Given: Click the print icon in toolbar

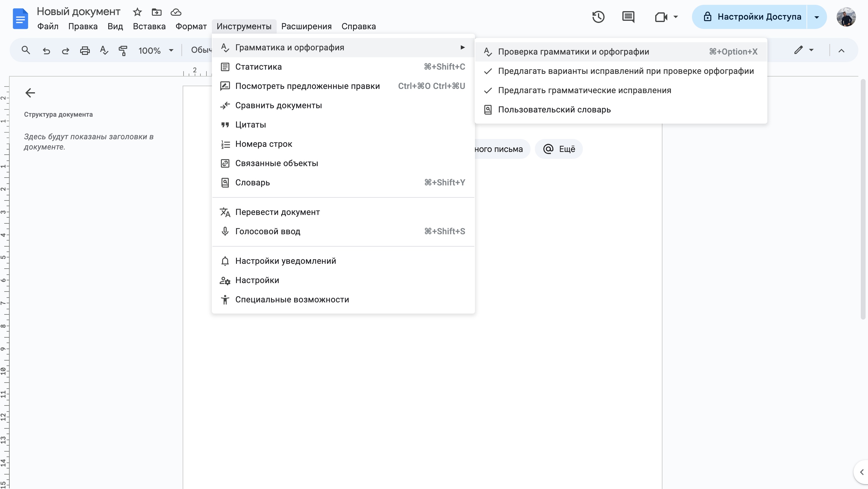Looking at the screenshot, I should tap(85, 51).
